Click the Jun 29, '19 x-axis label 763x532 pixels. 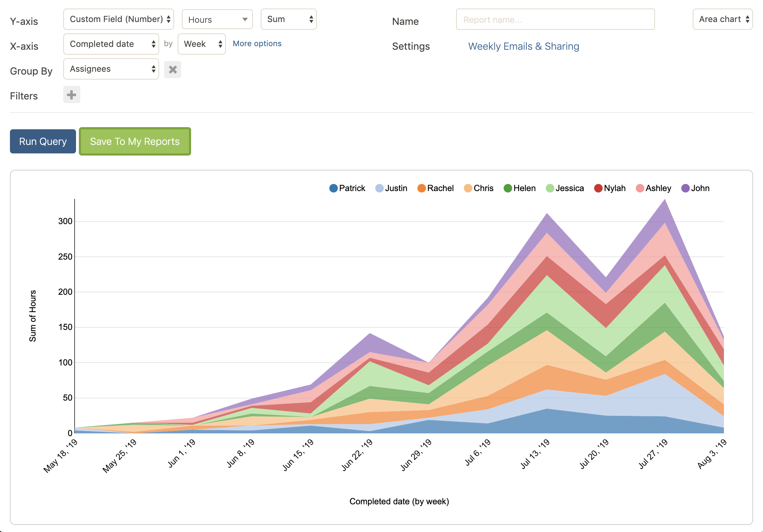pos(416,455)
